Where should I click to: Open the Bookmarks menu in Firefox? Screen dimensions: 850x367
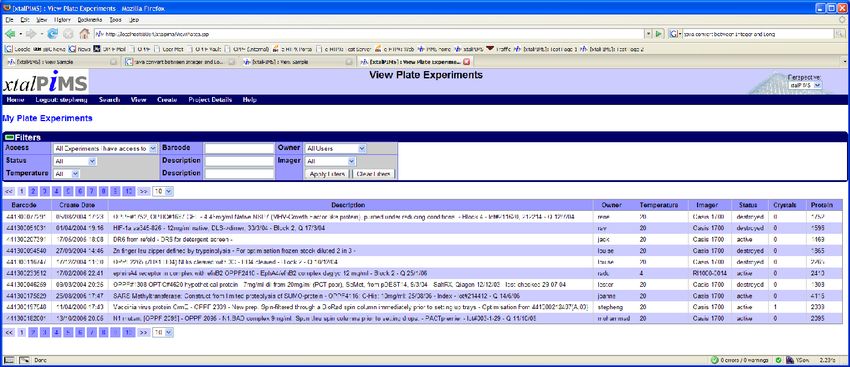click(x=89, y=19)
